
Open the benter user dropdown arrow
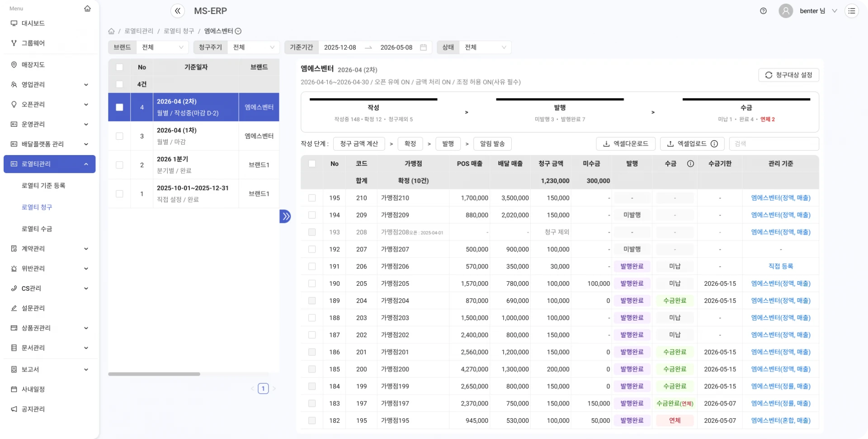click(x=835, y=11)
